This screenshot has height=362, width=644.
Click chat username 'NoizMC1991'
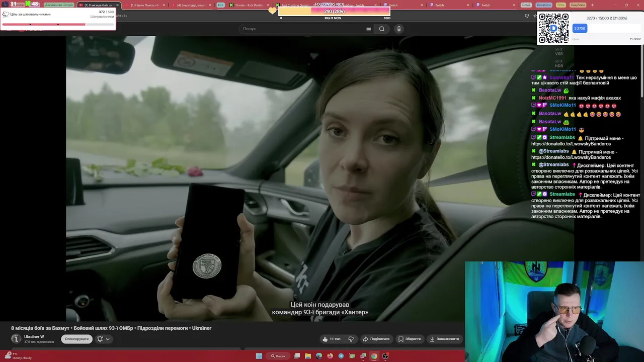(552, 98)
